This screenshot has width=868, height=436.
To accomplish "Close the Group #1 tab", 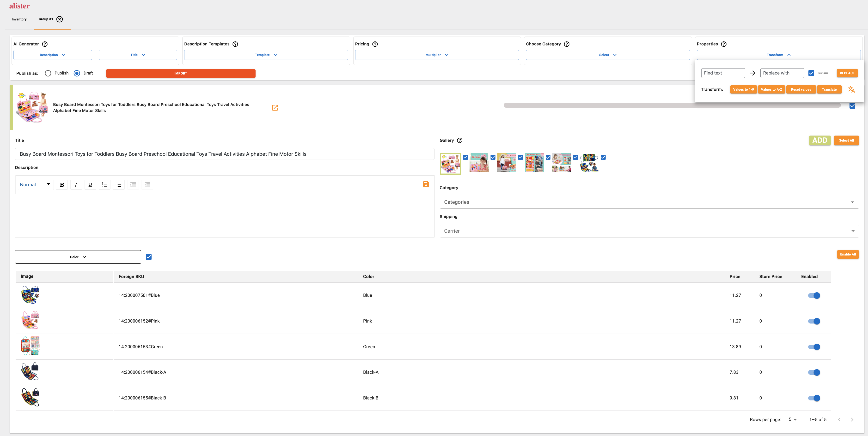I will 60,19.
